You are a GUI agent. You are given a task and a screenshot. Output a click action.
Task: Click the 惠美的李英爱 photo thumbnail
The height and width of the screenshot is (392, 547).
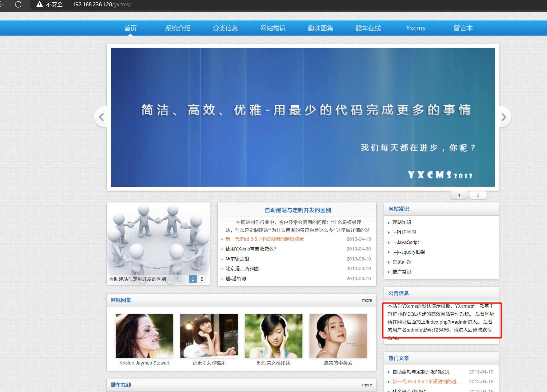338,336
